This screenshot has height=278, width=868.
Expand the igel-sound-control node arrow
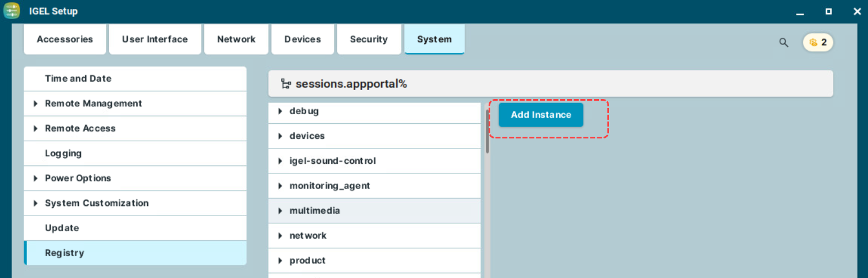tap(280, 161)
